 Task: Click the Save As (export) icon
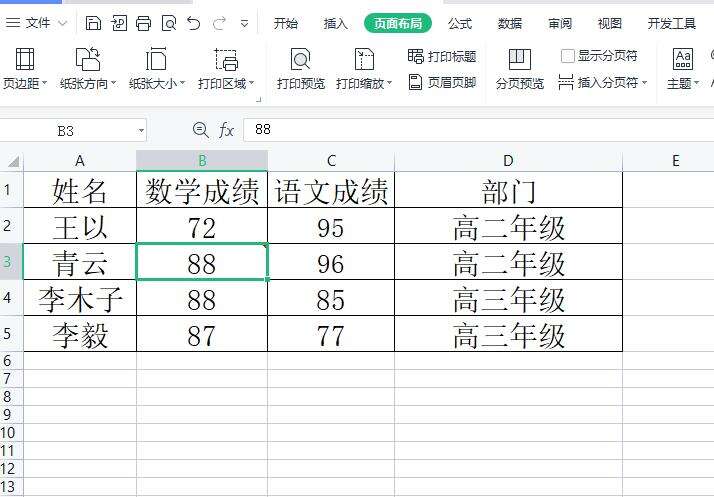(x=119, y=23)
